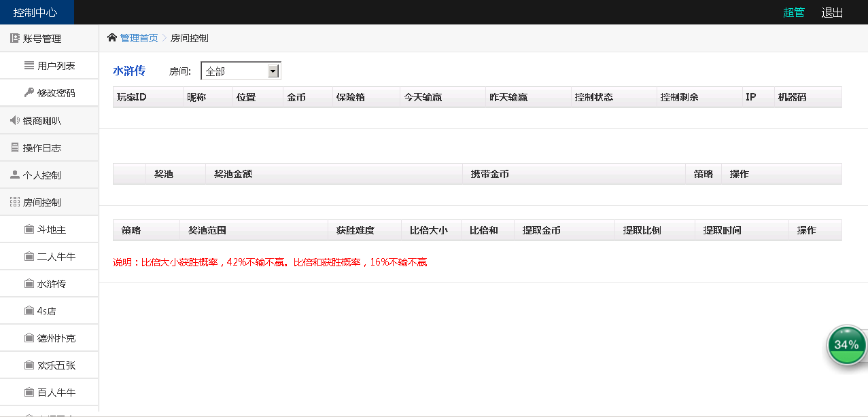Open the 管理首页 breadcrumb link
This screenshot has height=417, width=868.
click(x=139, y=38)
